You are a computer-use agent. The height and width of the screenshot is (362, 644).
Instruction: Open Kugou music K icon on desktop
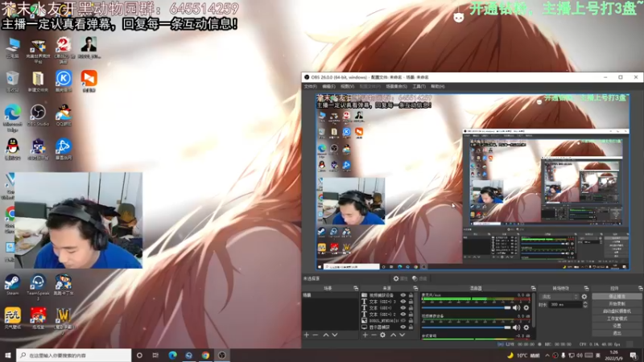point(64,81)
